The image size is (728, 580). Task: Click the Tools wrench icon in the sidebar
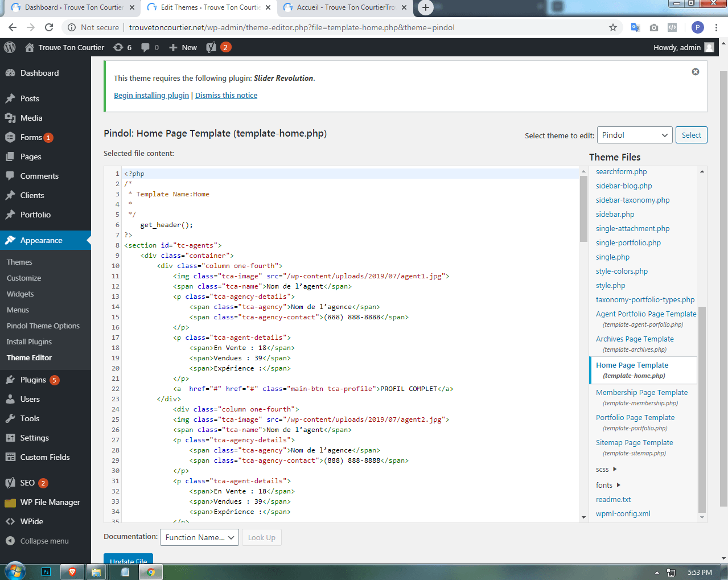[x=10, y=418]
